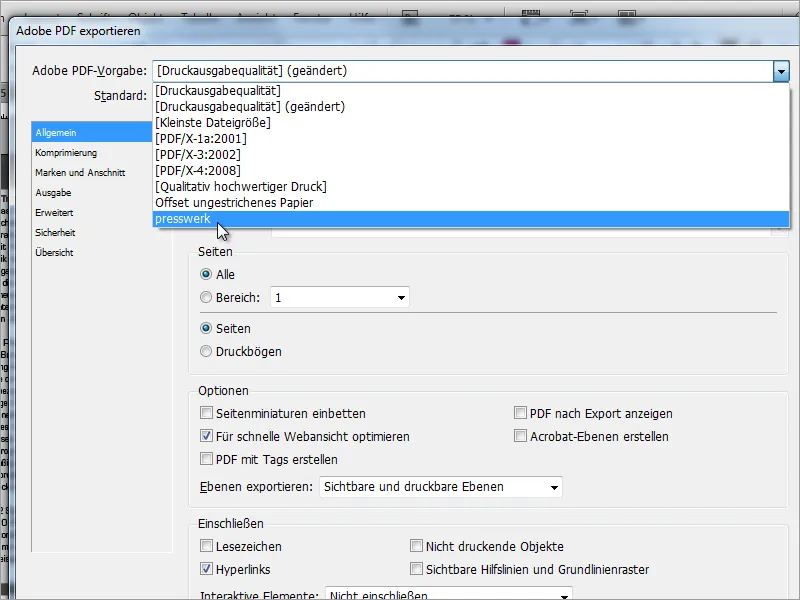This screenshot has width=800, height=600.
Task: Choose the Druckbögen radio button
Action: coord(206,352)
